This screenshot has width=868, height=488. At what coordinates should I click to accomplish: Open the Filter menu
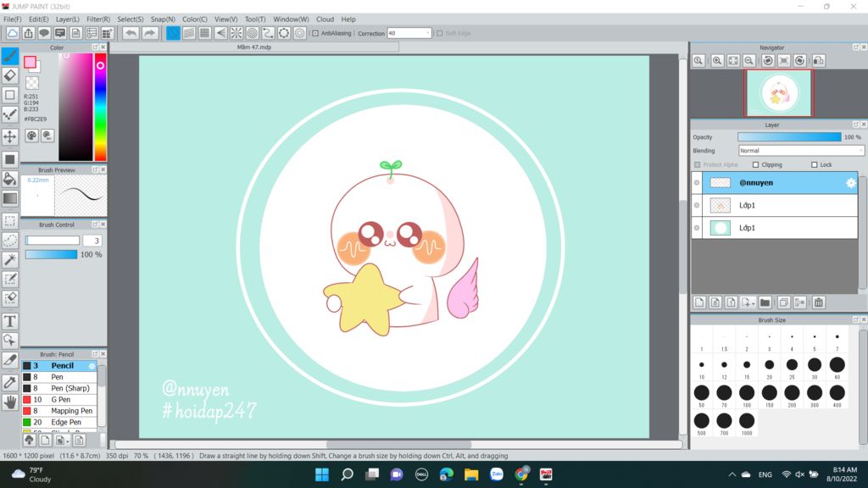pyautogui.click(x=98, y=19)
